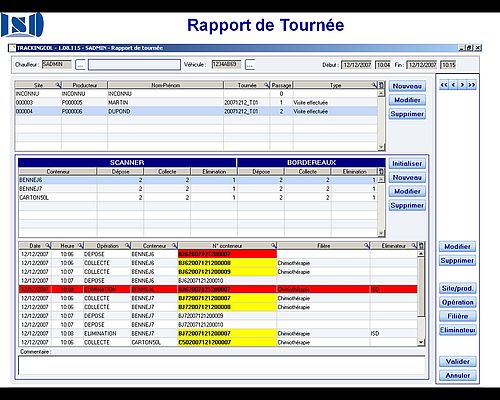Image resolution: width=500 pixels, height=400 pixels.
Task: Click the Valider button
Action: 457,362
